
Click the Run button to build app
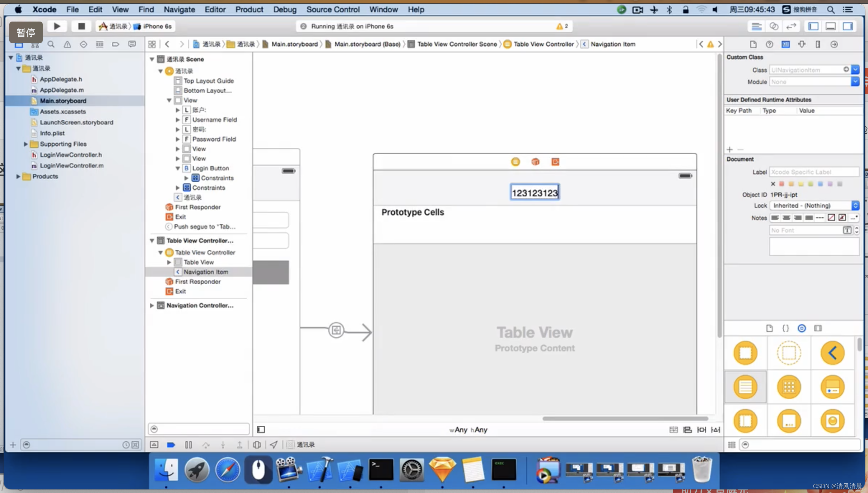click(x=57, y=26)
